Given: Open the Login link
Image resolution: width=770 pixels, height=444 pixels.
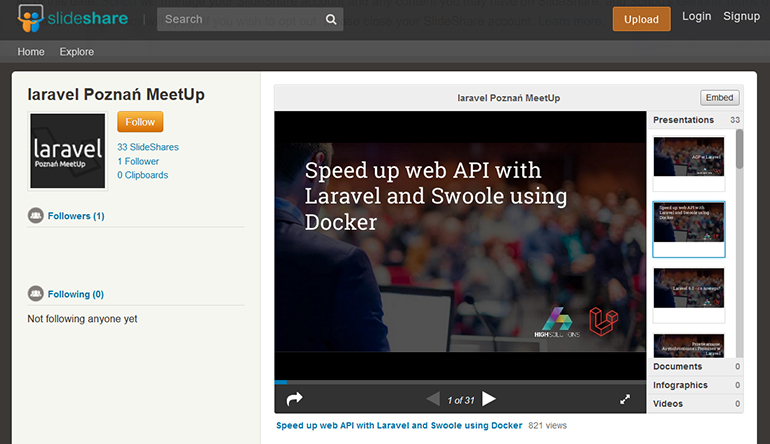Looking at the screenshot, I should (696, 16).
